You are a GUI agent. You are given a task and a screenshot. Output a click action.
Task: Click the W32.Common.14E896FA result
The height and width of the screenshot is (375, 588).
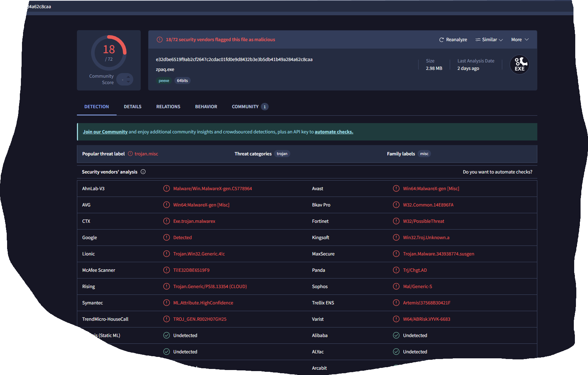point(428,205)
